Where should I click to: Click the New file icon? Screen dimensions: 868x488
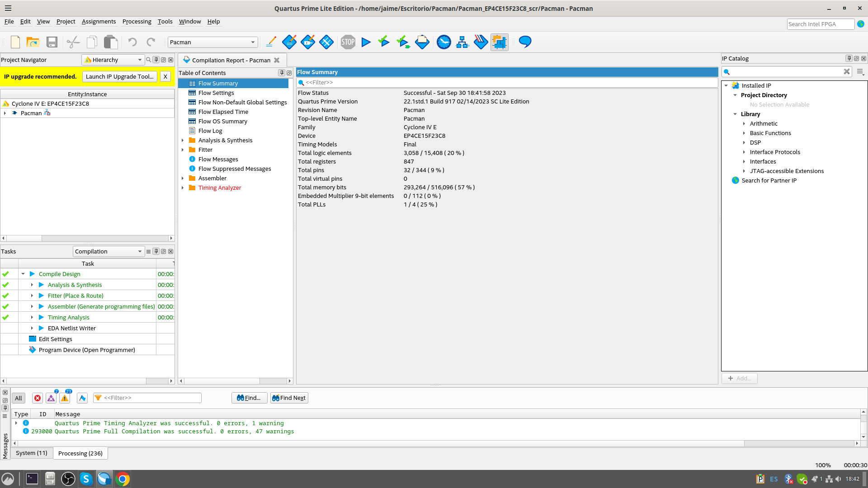(15, 42)
